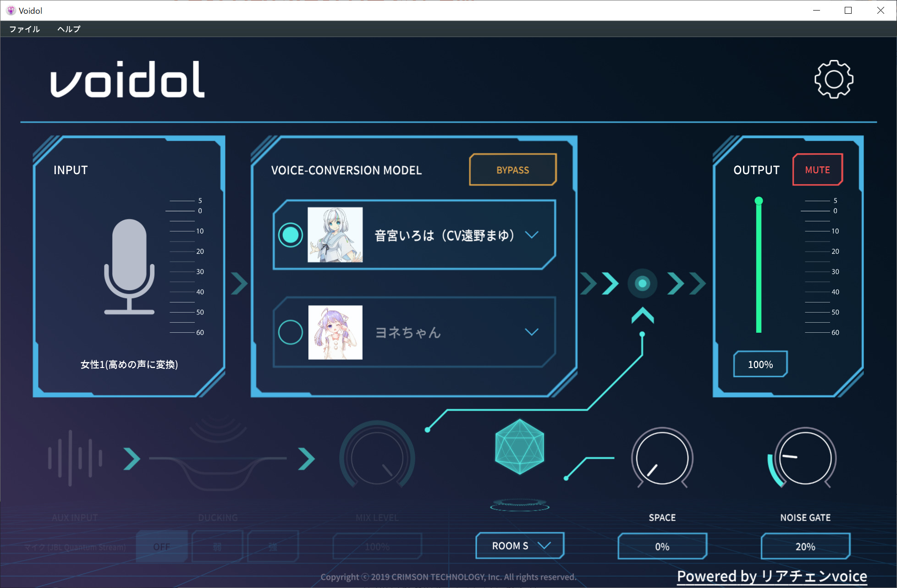Click the MIX LEVEL knob
Screen dimensions: 897x588
(377, 457)
